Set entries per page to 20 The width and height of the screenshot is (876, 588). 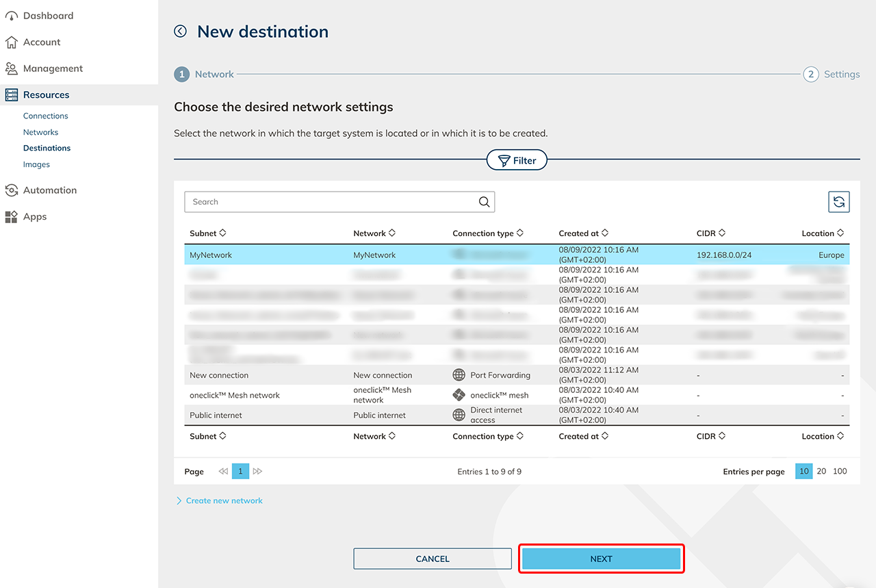[x=821, y=472]
